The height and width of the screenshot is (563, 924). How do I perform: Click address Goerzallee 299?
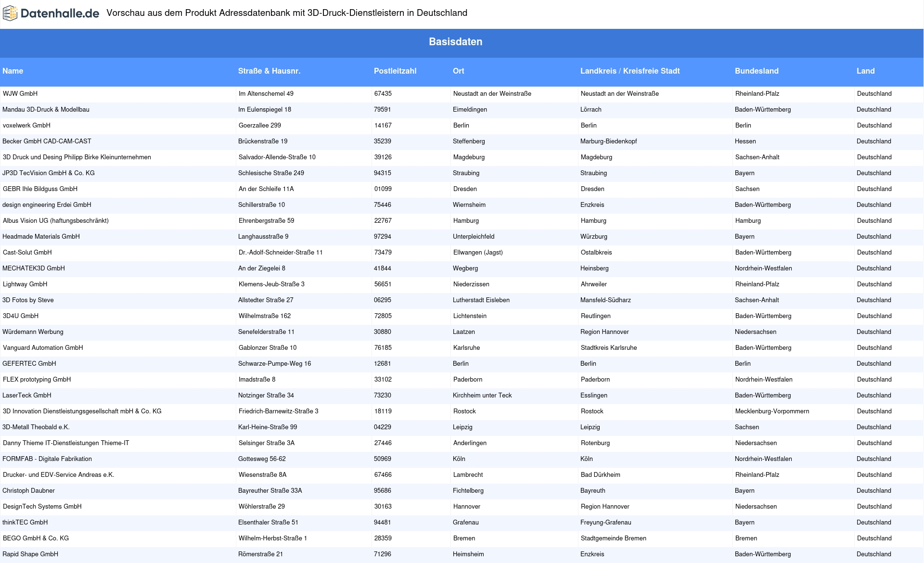coord(260,125)
